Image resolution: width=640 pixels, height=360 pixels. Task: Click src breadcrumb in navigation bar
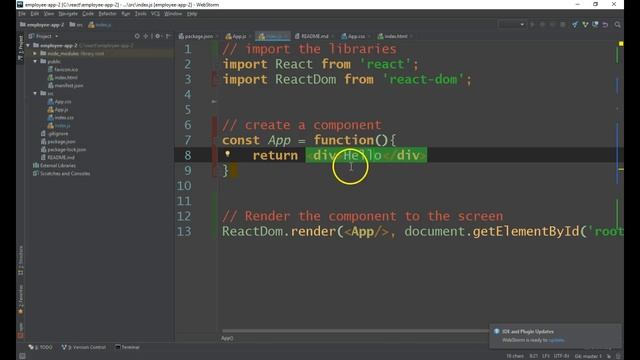76,25
